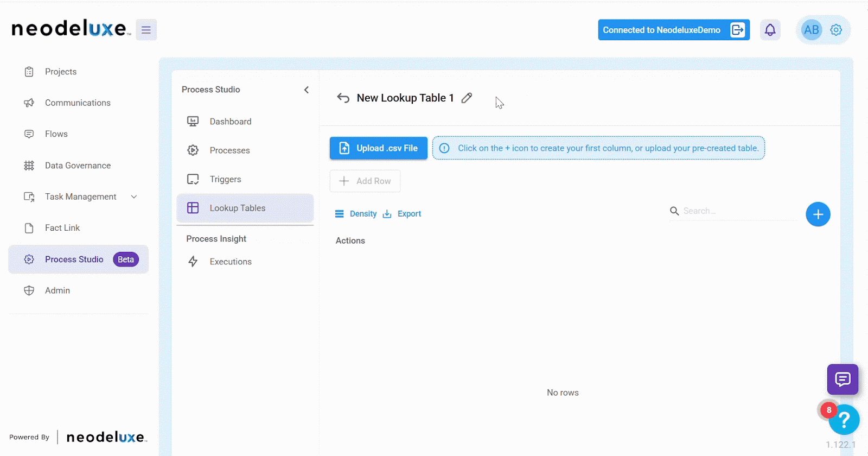This screenshot has height=456, width=868.
Task: Click the help question mark bubble
Action: pyautogui.click(x=844, y=420)
